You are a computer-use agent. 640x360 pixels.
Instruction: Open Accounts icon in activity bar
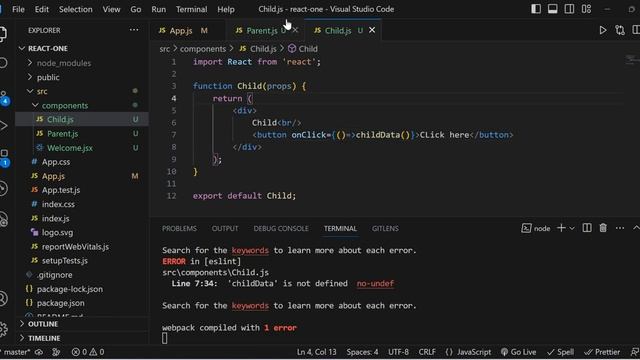pyautogui.click(x=3, y=298)
